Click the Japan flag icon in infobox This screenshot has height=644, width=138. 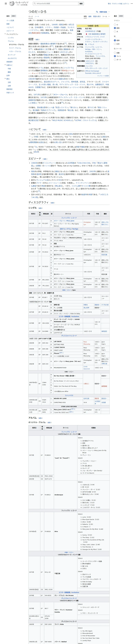(x=86, y=34)
